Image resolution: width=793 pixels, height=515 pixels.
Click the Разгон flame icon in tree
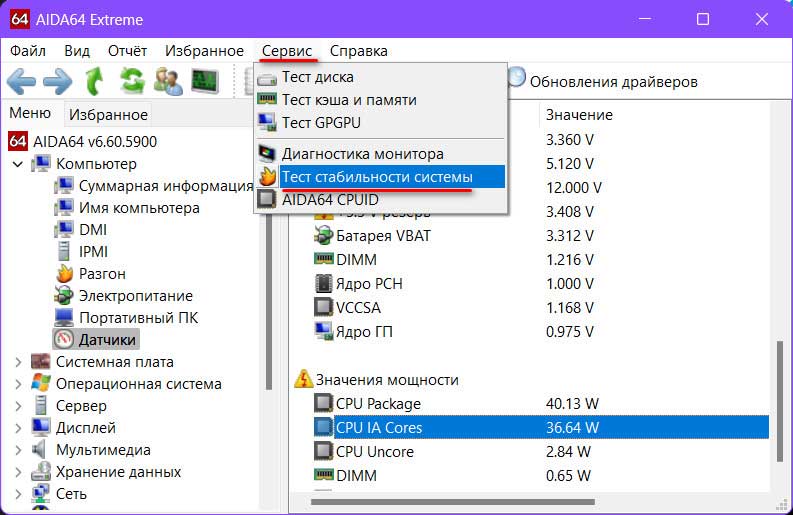click(x=65, y=274)
